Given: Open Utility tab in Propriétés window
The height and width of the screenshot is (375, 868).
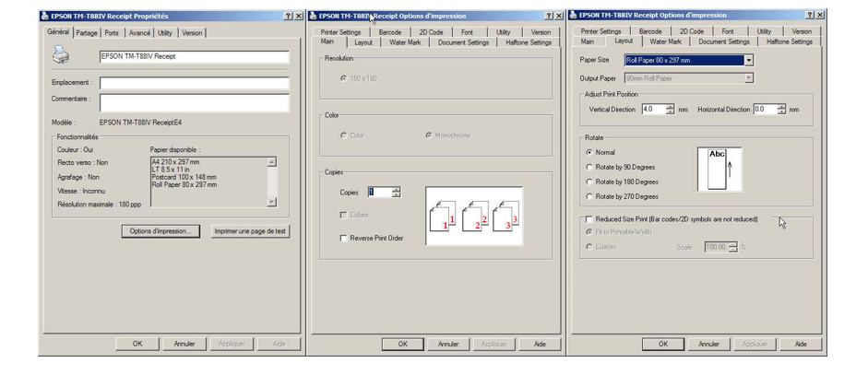Looking at the screenshot, I should pyautogui.click(x=164, y=33).
